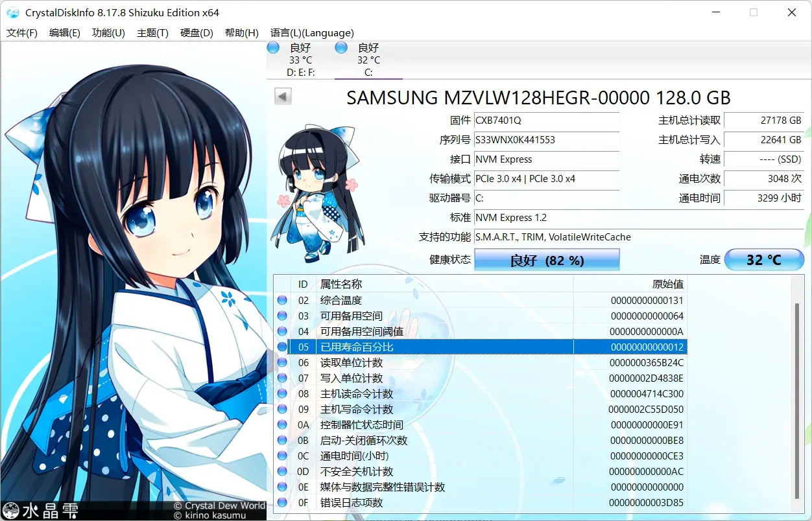Screen dimensions: 812x521
Task: Click status orb of attribute 0B 启动-关闭循环次数
Action: [x=282, y=440]
